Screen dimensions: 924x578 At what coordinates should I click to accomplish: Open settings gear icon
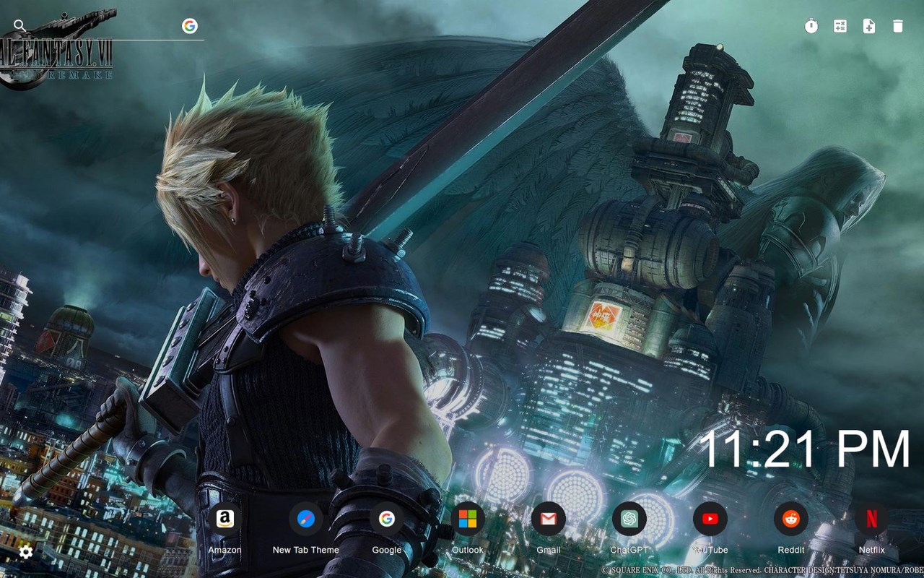point(26,552)
